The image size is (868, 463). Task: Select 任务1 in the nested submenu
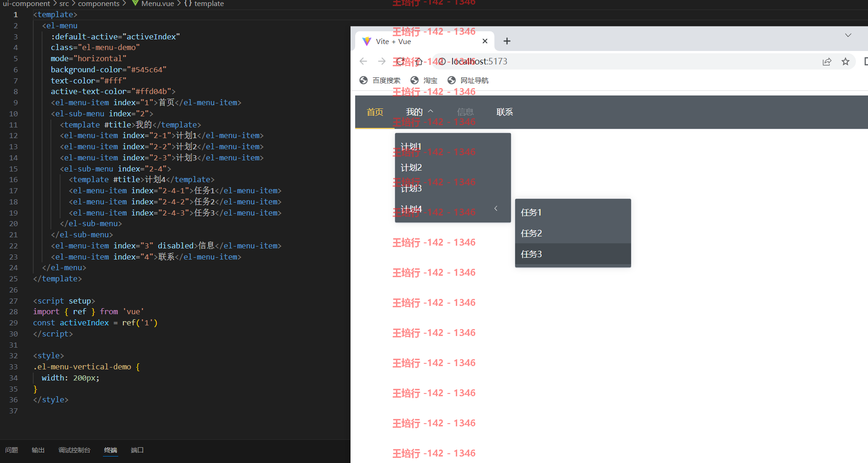pyautogui.click(x=573, y=212)
